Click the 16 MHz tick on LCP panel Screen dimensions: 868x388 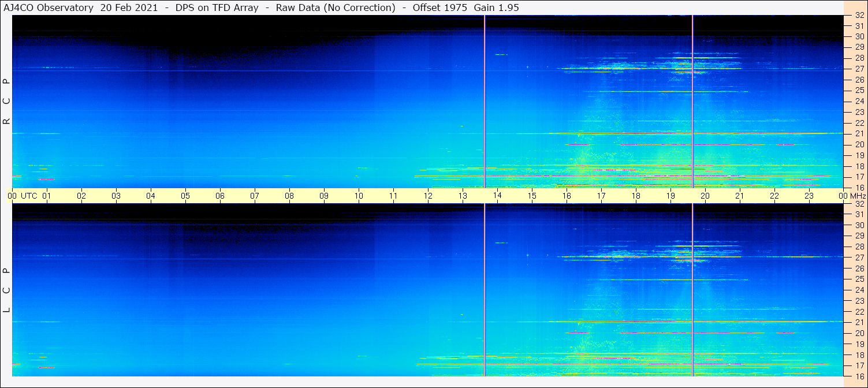click(859, 376)
